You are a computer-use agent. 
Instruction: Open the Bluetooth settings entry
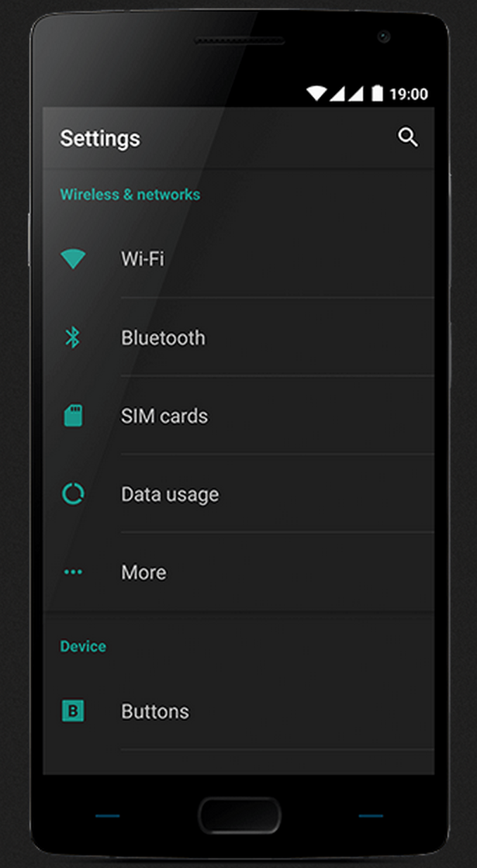pyautogui.click(x=238, y=338)
